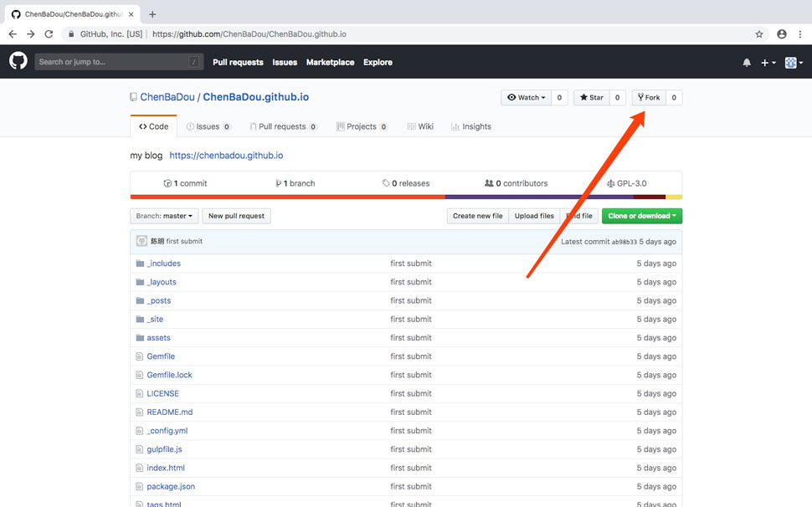Click the browser address bar URL
Image resolution: width=812 pixels, height=507 pixels.
tap(249, 34)
